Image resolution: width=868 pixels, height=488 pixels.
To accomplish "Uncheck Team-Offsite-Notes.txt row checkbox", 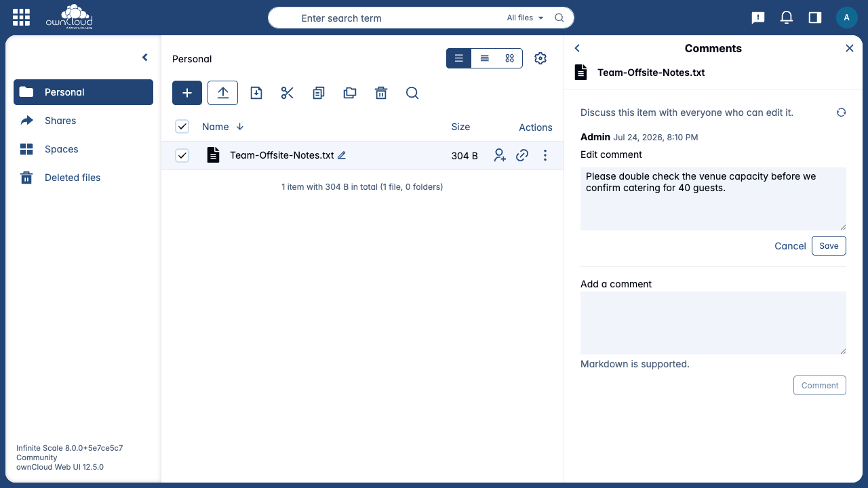I will (x=182, y=155).
